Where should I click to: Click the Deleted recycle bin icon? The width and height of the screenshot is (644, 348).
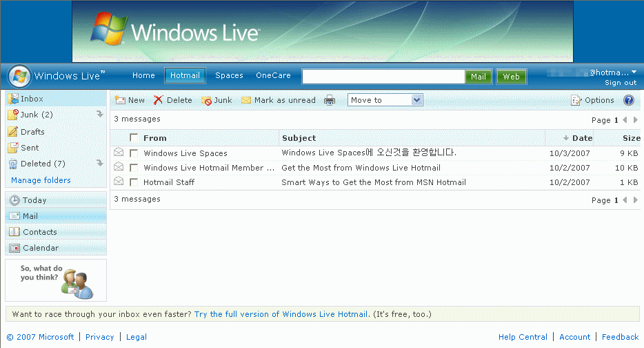coord(14,164)
